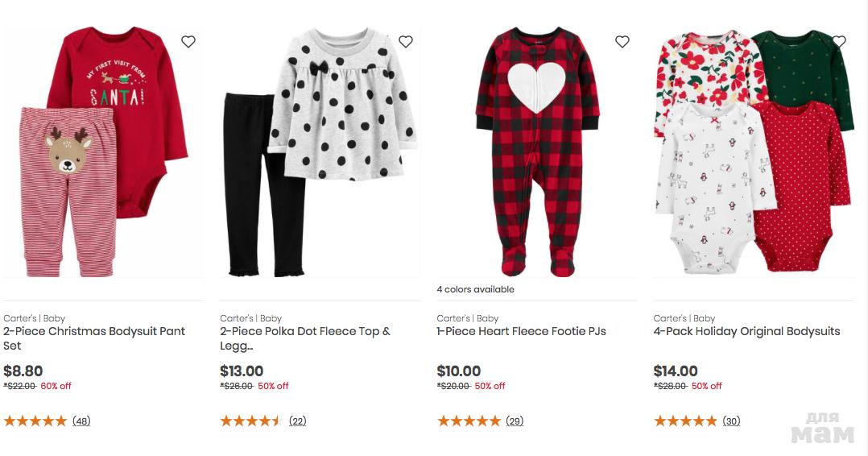
Task: Click the 4 colors available label
Action: click(x=476, y=289)
